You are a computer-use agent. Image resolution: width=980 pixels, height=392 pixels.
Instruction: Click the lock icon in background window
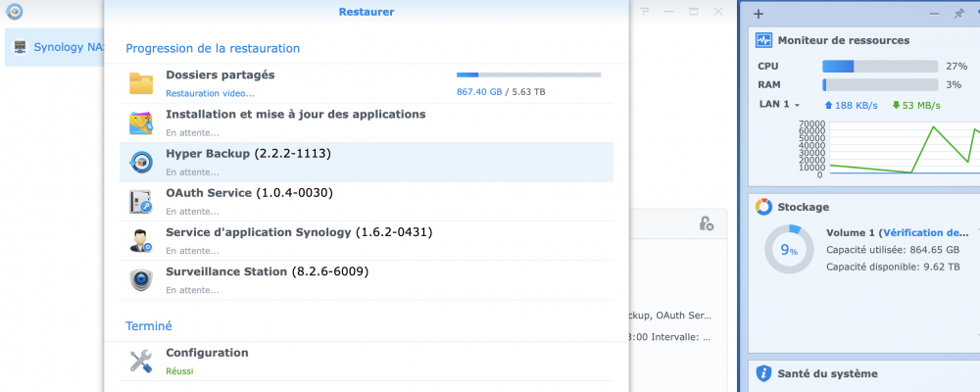click(707, 223)
